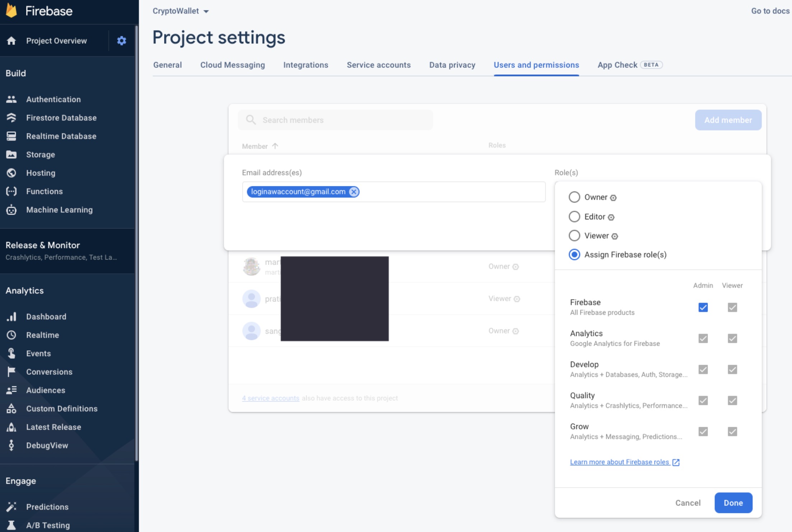This screenshot has height=532, width=792.
Task: Click the Realtime Database sidebar icon
Action: point(11,136)
